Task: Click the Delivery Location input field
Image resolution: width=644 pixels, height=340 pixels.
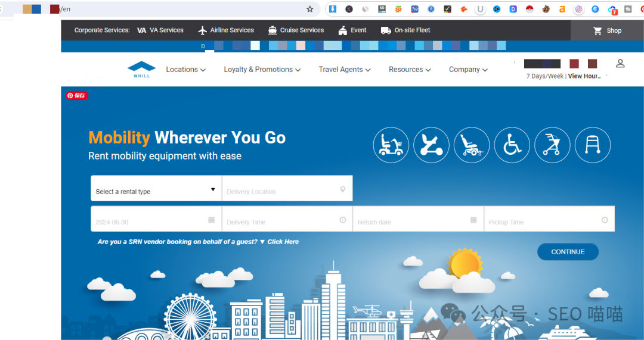Action: point(286,189)
